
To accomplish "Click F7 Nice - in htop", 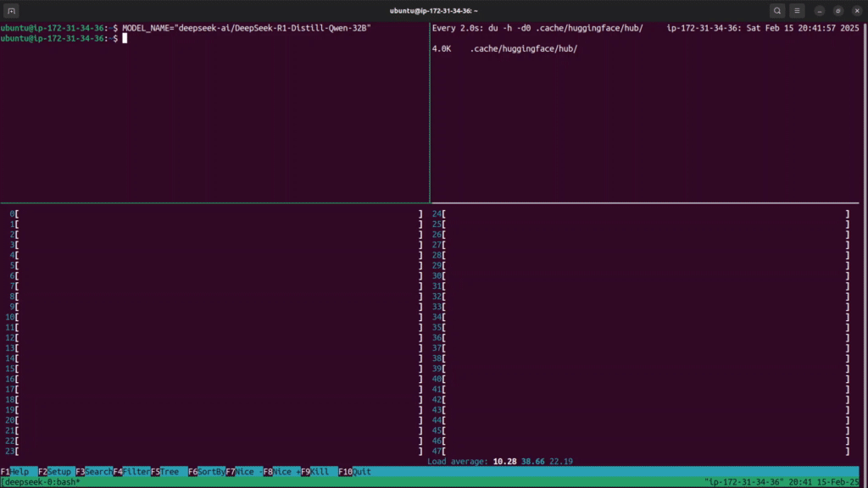I will [x=244, y=472].
